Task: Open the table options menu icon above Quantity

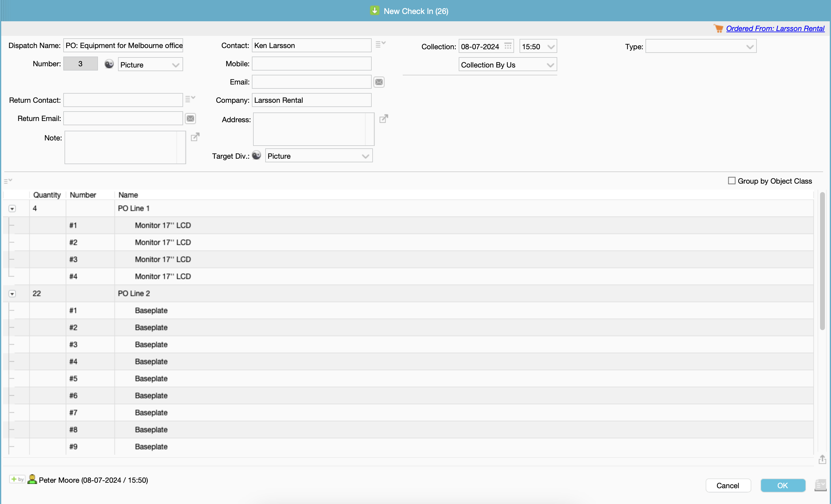Action: (8, 181)
